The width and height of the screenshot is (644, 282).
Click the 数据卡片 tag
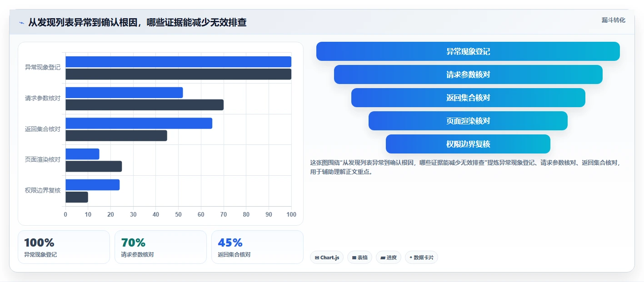pyautogui.click(x=421, y=257)
